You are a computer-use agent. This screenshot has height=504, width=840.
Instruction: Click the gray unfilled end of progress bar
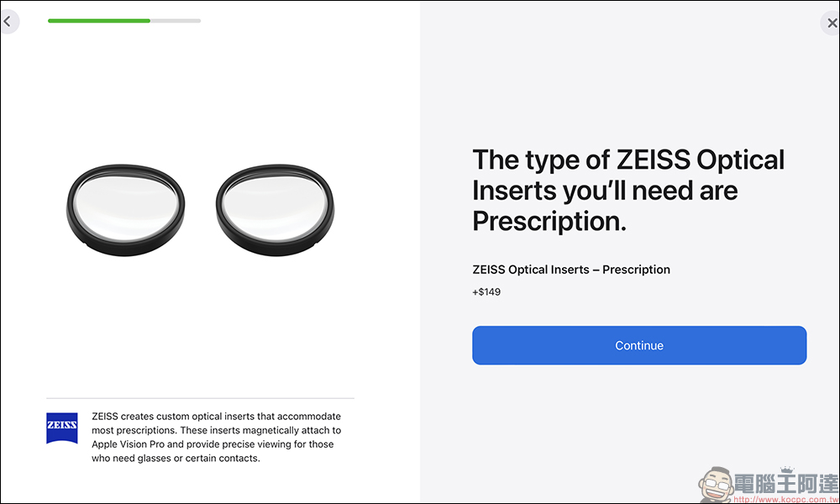click(176, 21)
